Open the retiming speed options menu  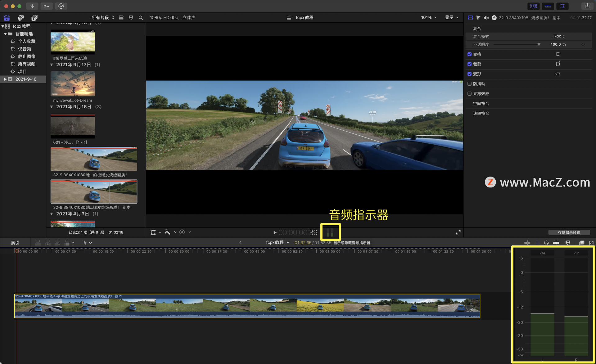[185, 232]
